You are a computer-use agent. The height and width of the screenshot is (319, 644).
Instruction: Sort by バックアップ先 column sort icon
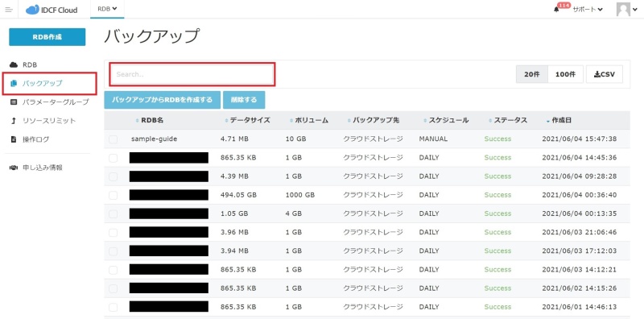[x=349, y=121]
